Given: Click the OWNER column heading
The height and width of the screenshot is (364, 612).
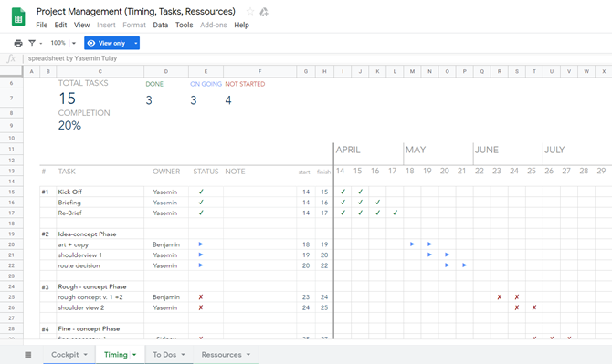Looking at the screenshot, I should pos(166,172).
